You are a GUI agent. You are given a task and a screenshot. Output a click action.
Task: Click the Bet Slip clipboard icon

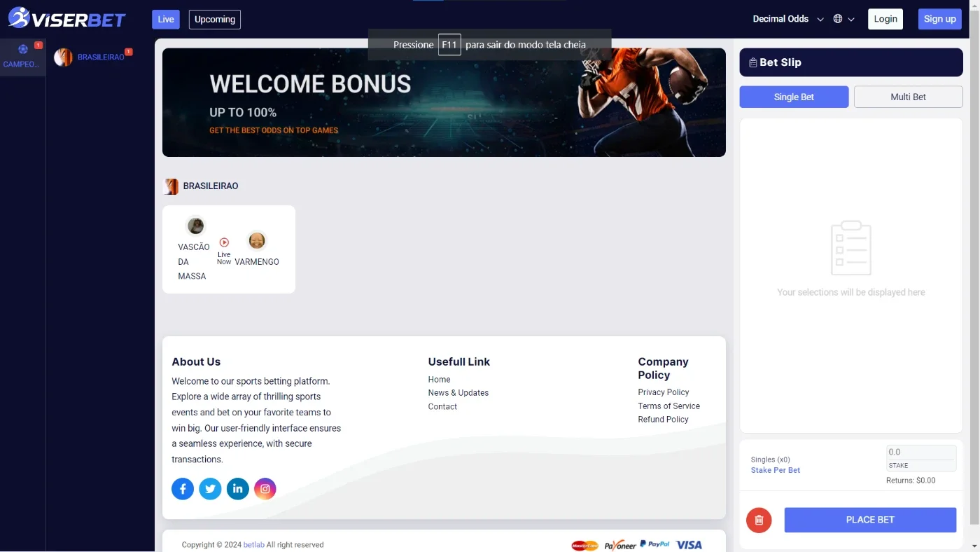click(x=753, y=62)
